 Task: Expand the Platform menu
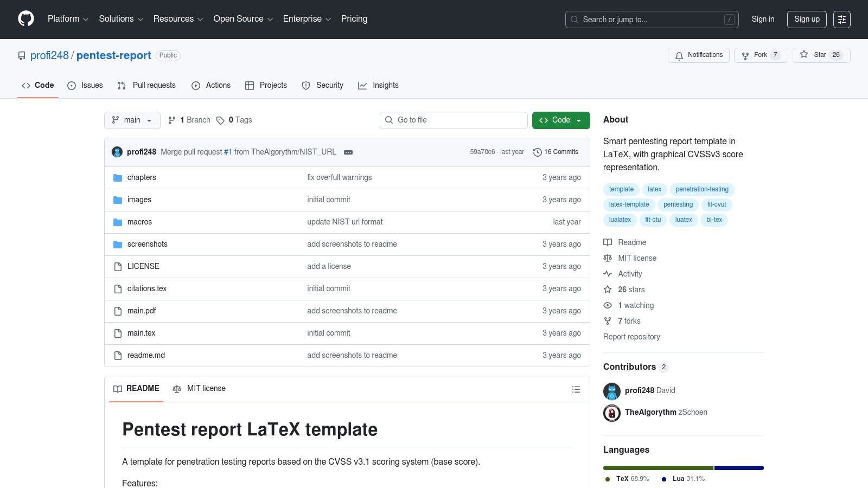click(68, 19)
